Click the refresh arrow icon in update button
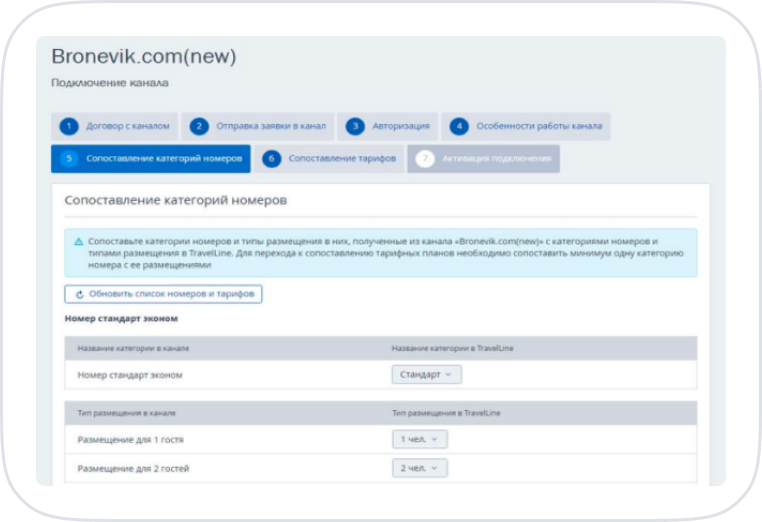 pyautogui.click(x=80, y=294)
